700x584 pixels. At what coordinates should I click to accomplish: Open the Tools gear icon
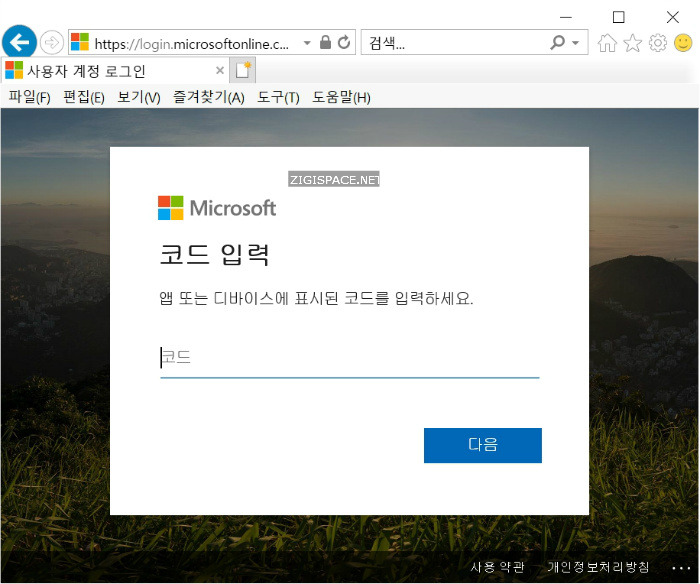coord(658,43)
